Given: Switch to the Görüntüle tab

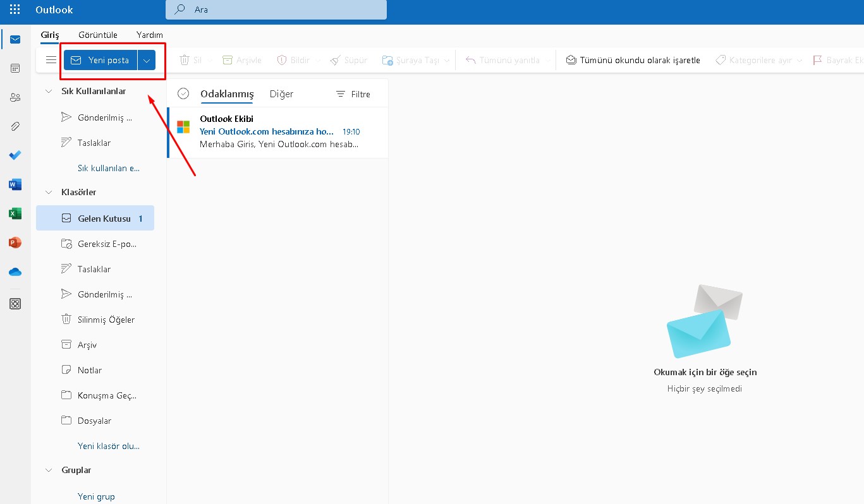Looking at the screenshot, I should coord(98,35).
